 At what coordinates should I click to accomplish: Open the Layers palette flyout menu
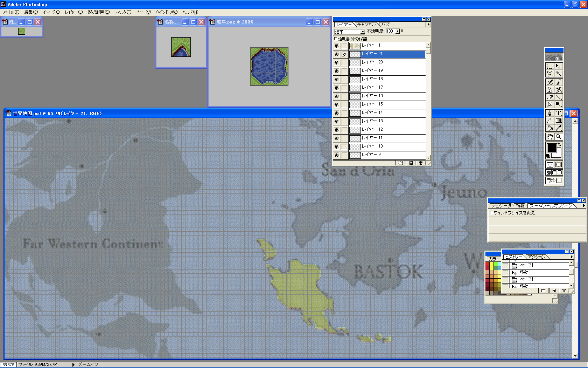coord(428,25)
